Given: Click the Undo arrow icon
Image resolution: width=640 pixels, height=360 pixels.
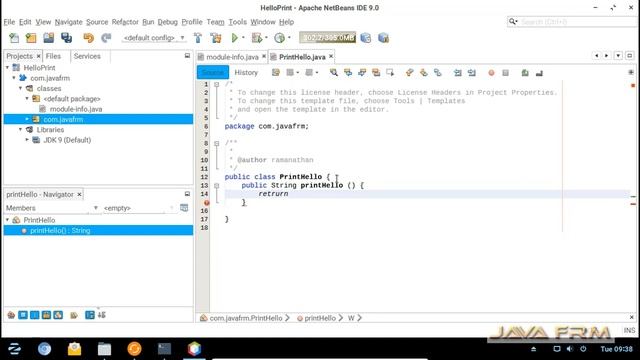Looking at the screenshot, I should (x=88, y=38).
